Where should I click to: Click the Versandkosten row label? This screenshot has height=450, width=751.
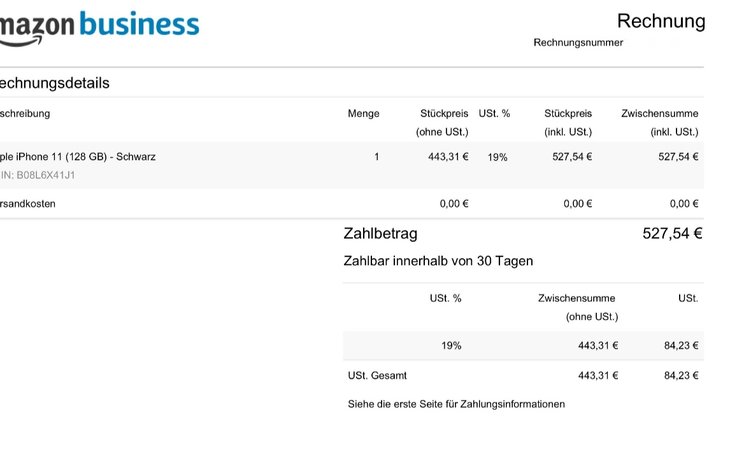point(28,203)
